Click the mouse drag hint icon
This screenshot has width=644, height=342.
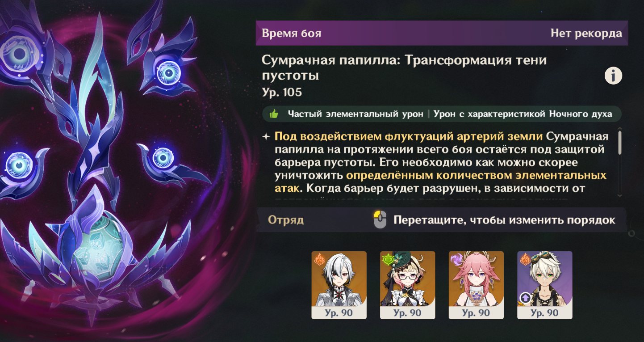[380, 220]
